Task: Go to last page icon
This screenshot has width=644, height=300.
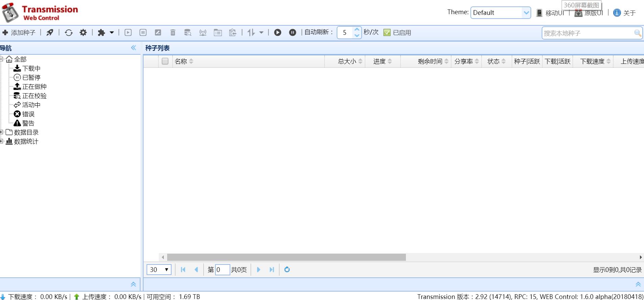Action: 272,270
